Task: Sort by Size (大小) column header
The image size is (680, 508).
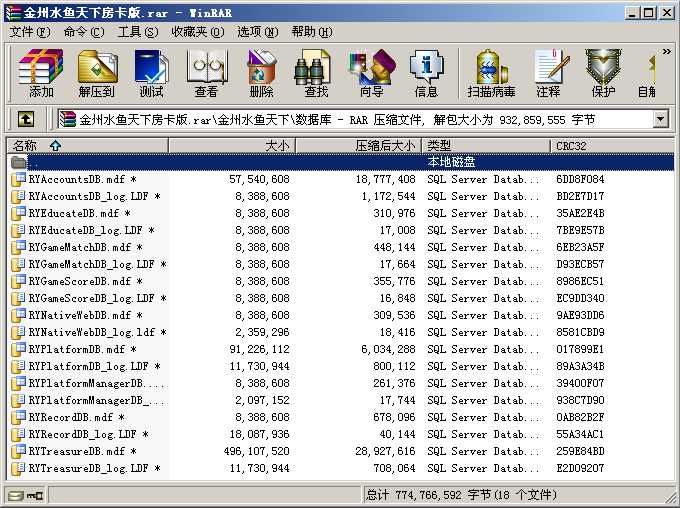Action: [x=232, y=145]
